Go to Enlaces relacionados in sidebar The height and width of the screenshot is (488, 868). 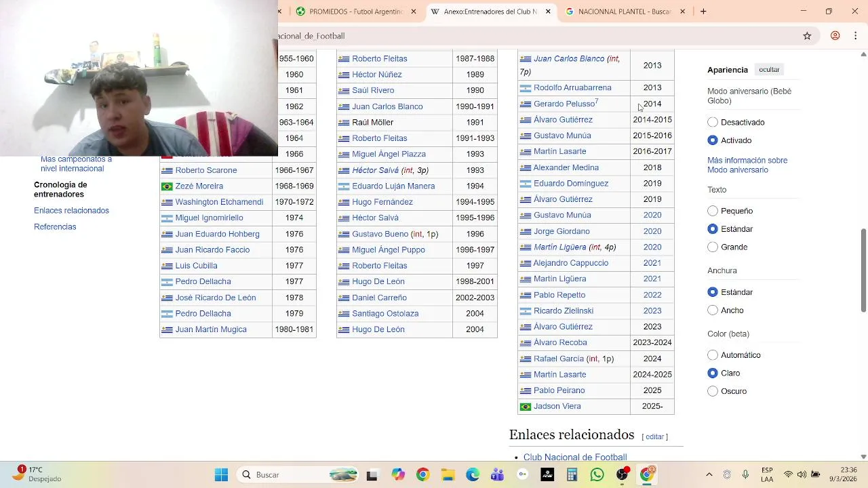point(71,211)
